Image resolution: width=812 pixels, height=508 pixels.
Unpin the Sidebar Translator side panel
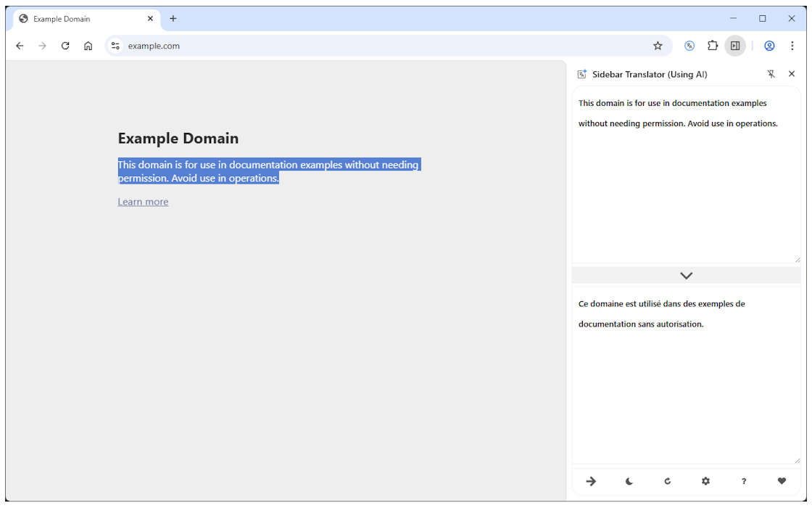[x=771, y=74]
